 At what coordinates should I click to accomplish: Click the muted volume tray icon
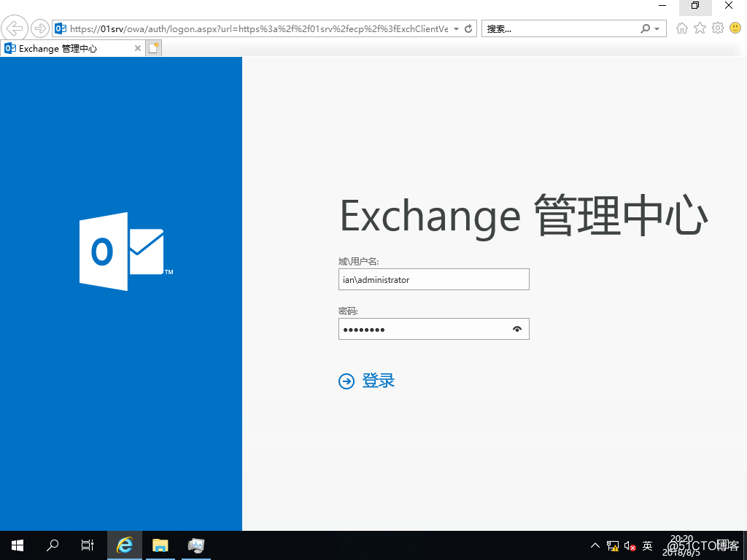(630, 545)
